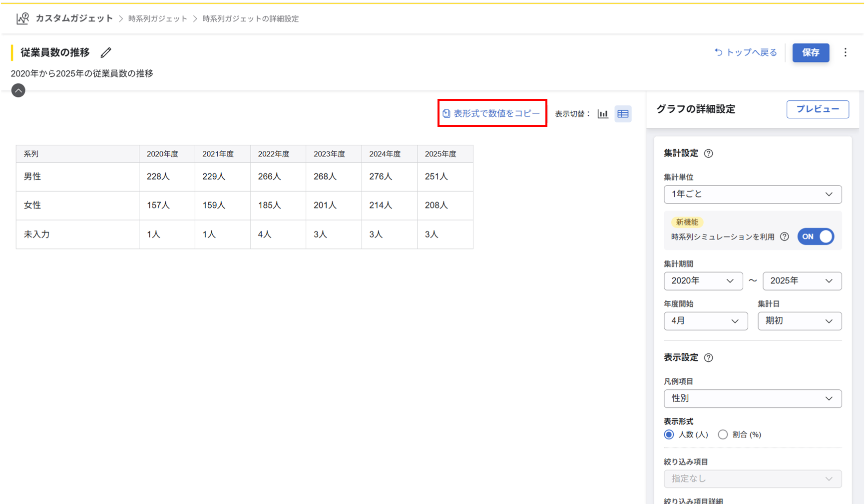866x504 pixels.
Task: Click the 保存 button
Action: click(x=810, y=52)
